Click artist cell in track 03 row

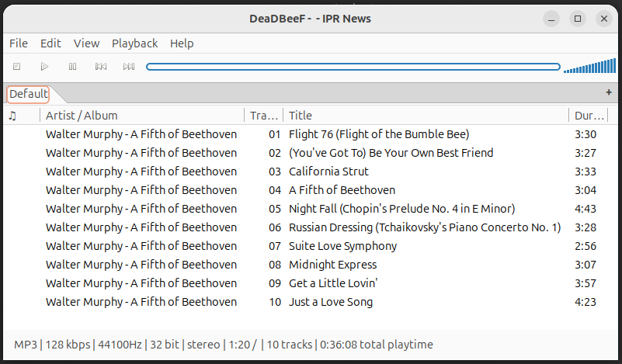(x=141, y=172)
